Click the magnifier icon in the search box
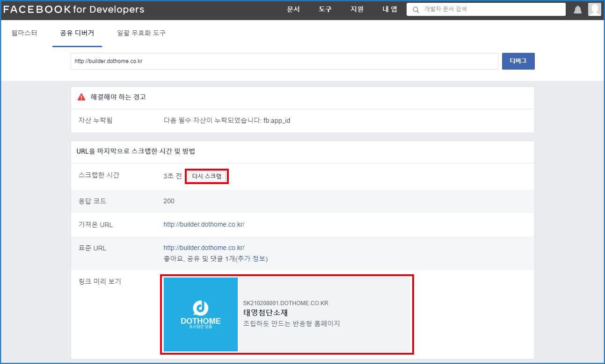 (x=415, y=10)
